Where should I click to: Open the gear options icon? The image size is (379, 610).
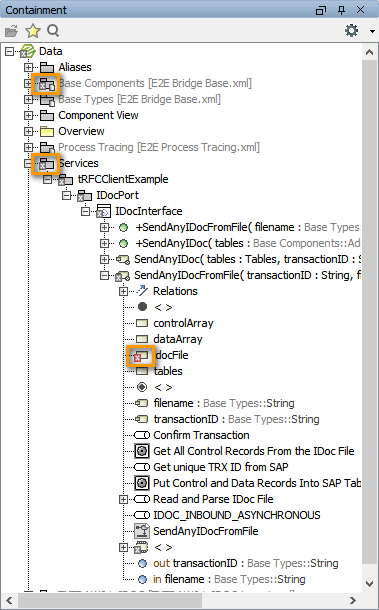coord(352,30)
